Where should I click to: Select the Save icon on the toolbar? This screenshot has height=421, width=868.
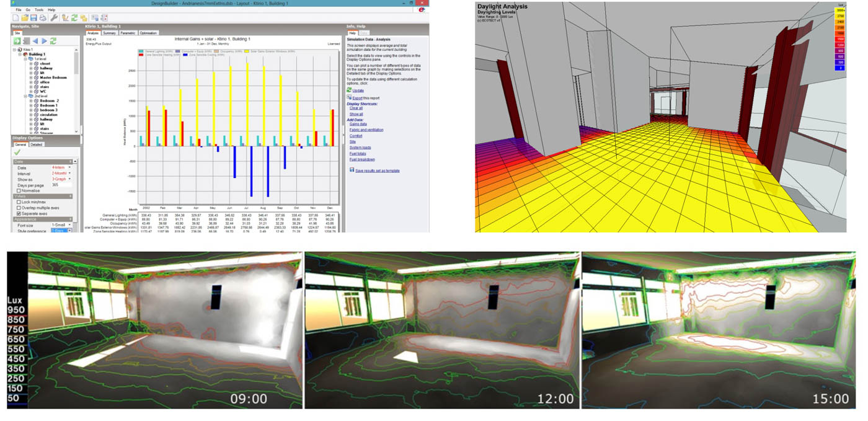(x=34, y=17)
